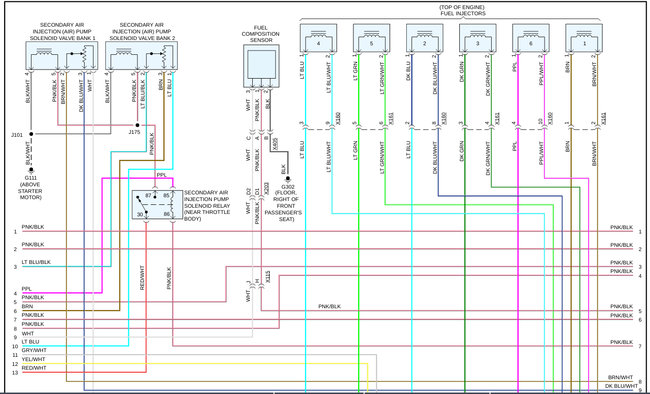The image size is (650, 394).
Task: Click the G111 ground point symbol
Action: [x=31, y=170]
